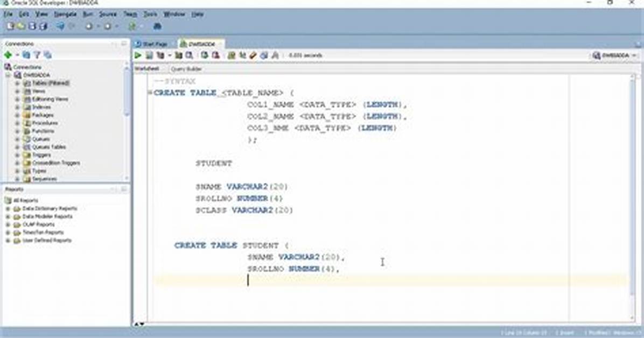Click the Rollback icon in worksheet toolbar
Viewport: 644px width, 338px height.
215,55
